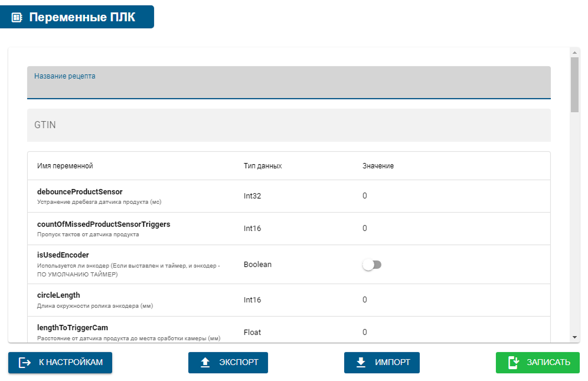Click description 'Пропуск тактов от датчика продукта'
The image size is (588, 381).
[88, 235]
